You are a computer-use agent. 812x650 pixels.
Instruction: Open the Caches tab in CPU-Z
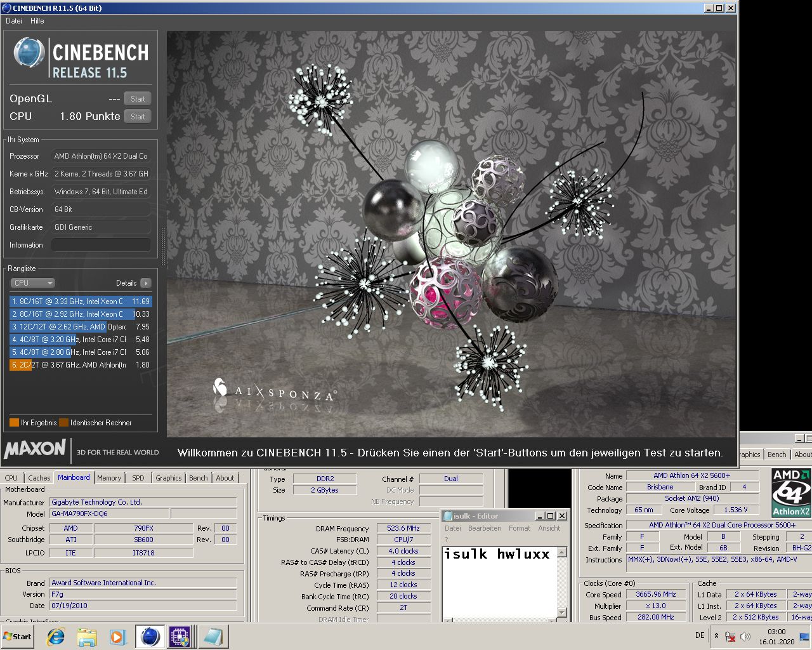tap(39, 478)
